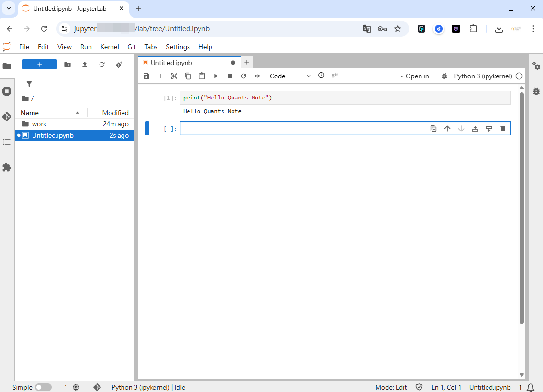Screen dimensions: 543x392
Task: Add a new launcher tab in work area
Action: click(x=246, y=62)
